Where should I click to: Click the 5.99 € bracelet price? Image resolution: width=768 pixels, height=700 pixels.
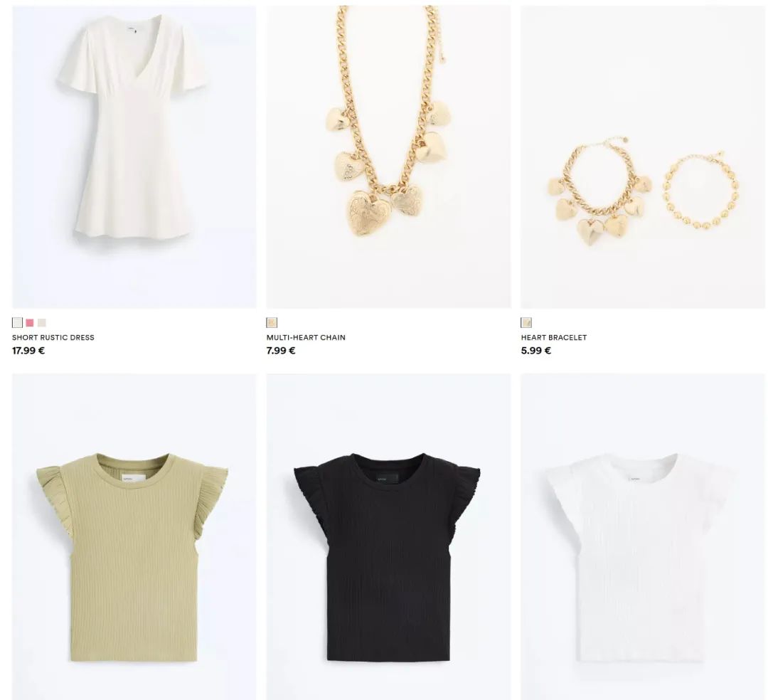pyautogui.click(x=536, y=351)
